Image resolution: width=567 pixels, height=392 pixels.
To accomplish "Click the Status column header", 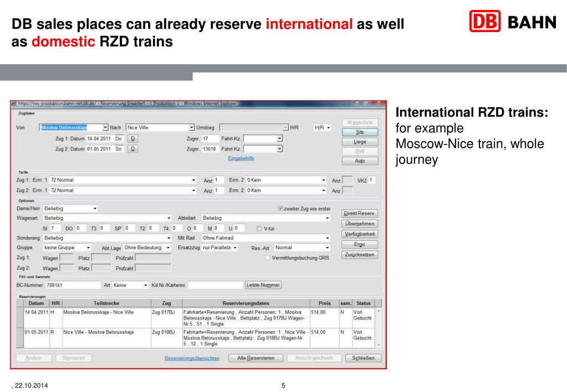I will [364, 303].
